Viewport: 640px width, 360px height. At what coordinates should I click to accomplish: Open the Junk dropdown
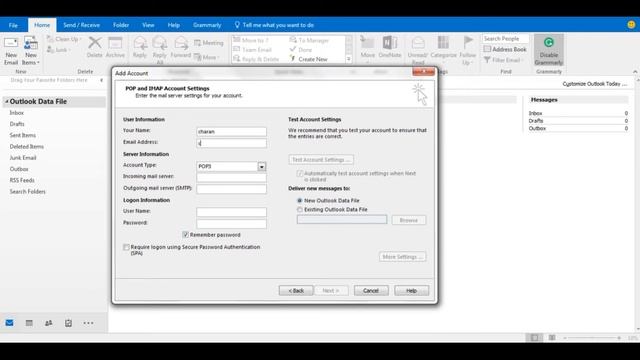(x=59, y=49)
